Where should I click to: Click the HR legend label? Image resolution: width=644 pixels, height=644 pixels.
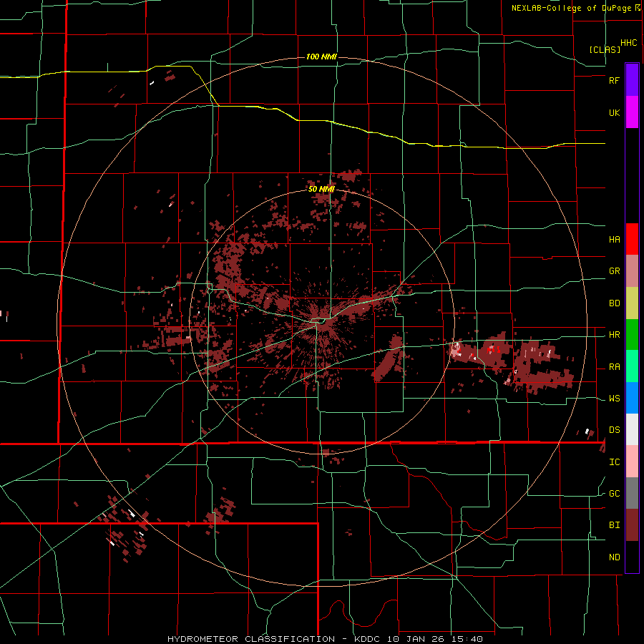tap(614, 335)
